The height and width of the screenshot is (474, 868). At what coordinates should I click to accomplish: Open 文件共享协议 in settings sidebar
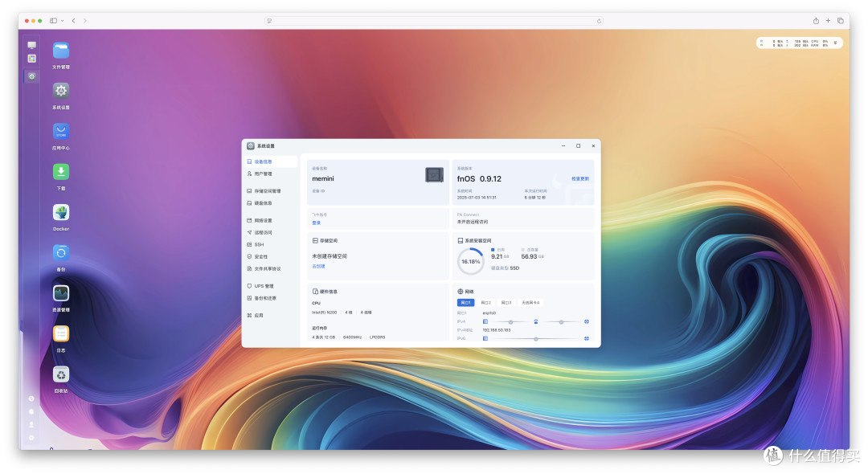pyautogui.click(x=271, y=269)
